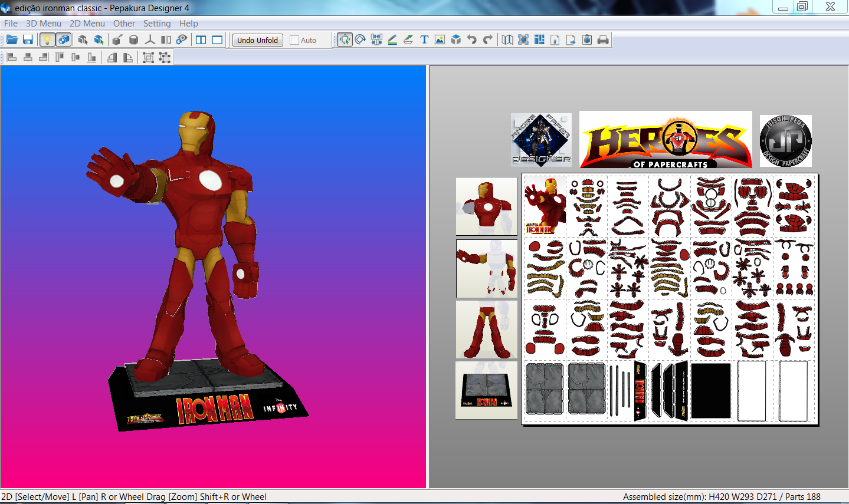Select the Edge color pencil tool
849x504 pixels.
[392, 40]
